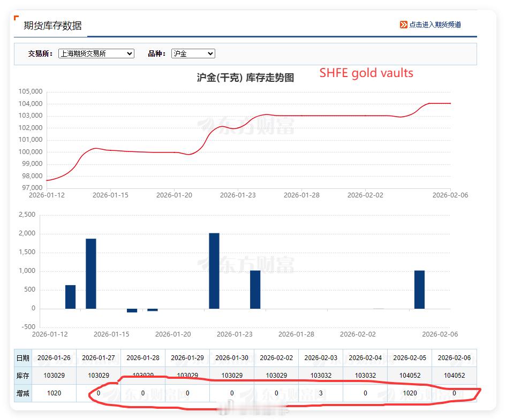The image size is (506, 420).
Task: Click the change value 3 under 2026-02-03
Action: pyautogui.click(x=321, y=393)
